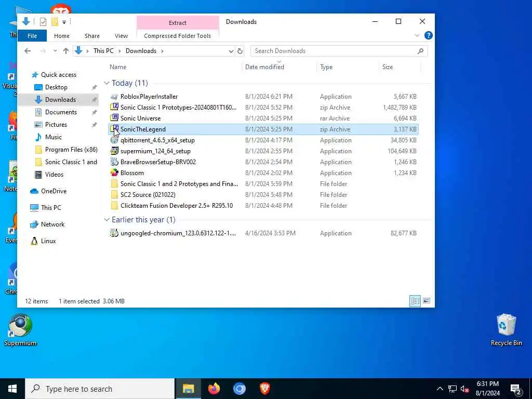Open the View ribbon tab
This screenshot has height=399, width=532.
pos(121,36)
